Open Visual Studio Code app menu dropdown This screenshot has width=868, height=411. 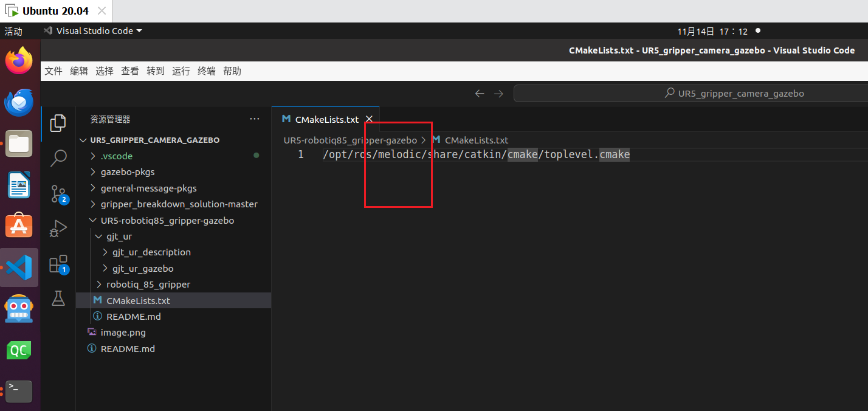click(92, 31)
